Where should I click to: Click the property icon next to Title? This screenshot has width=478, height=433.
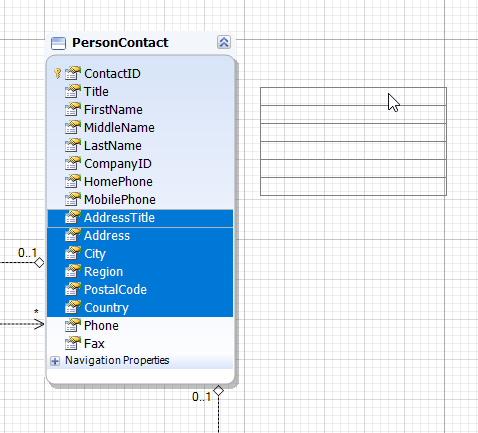click(73, 91)
